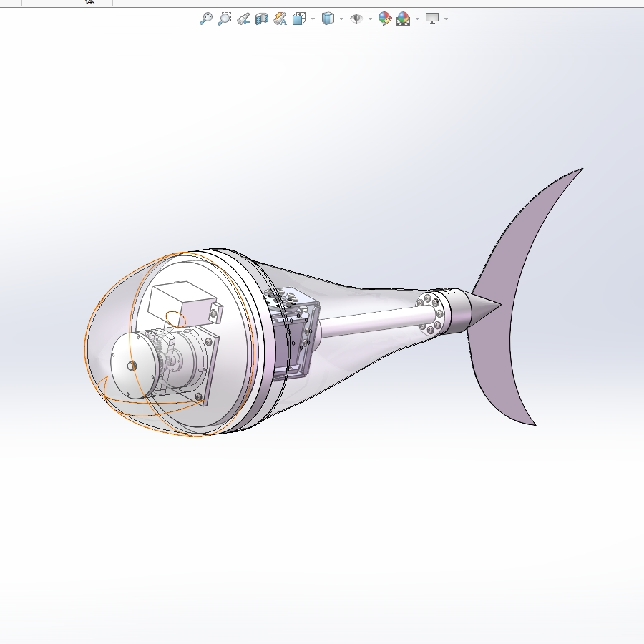Expand the View Settings dropdown arrow
This screenshot has height=644, width=644.
pos(446,19)
